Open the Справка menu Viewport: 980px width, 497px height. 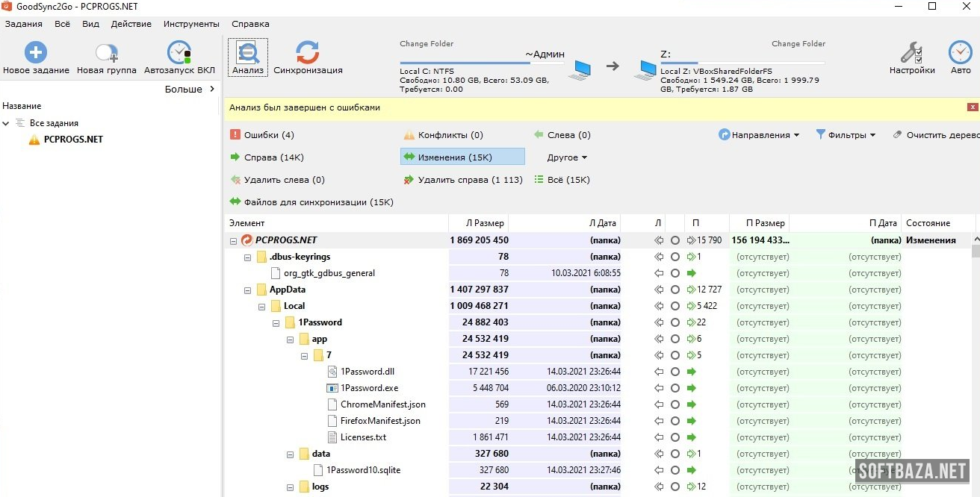pos(250,24)
